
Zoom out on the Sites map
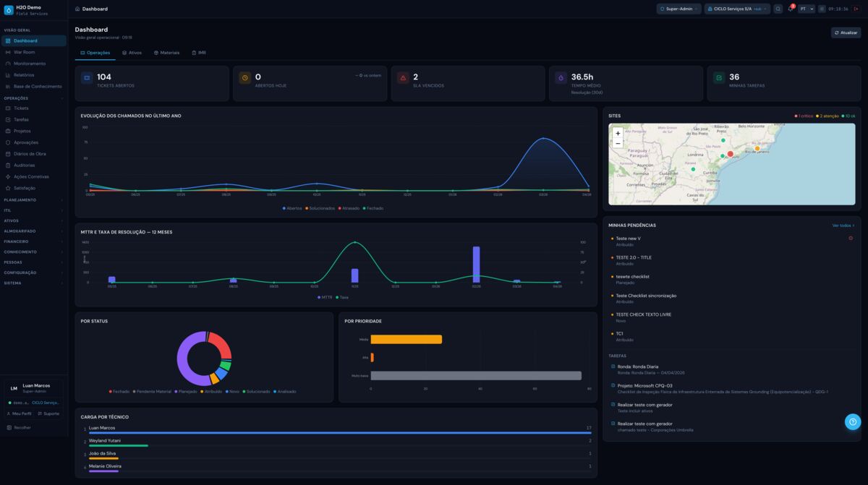coord(618,144)
